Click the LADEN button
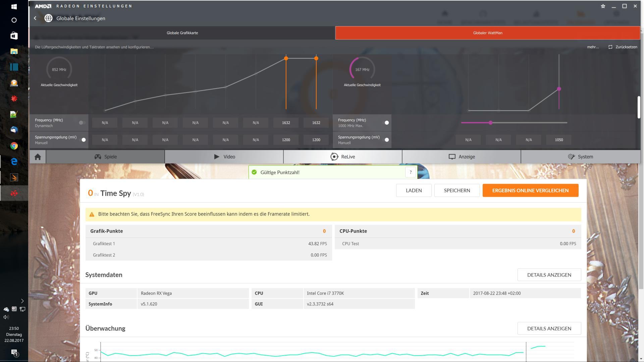Image resolution: width=644 pixels, height=362 pixels. tap(414, 190)
